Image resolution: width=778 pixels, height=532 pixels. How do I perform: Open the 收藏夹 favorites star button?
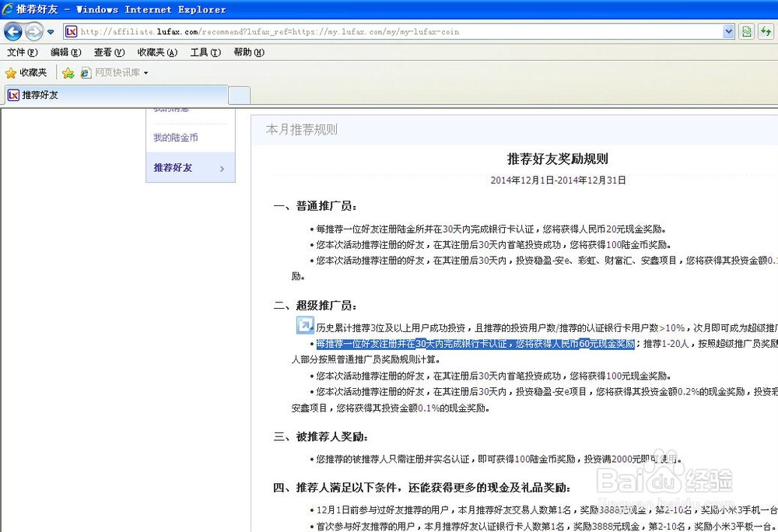26,73
